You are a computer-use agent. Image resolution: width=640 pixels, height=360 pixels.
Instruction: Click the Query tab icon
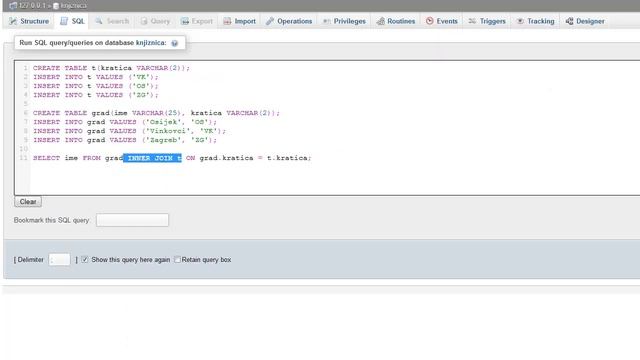tap(144, 21)
